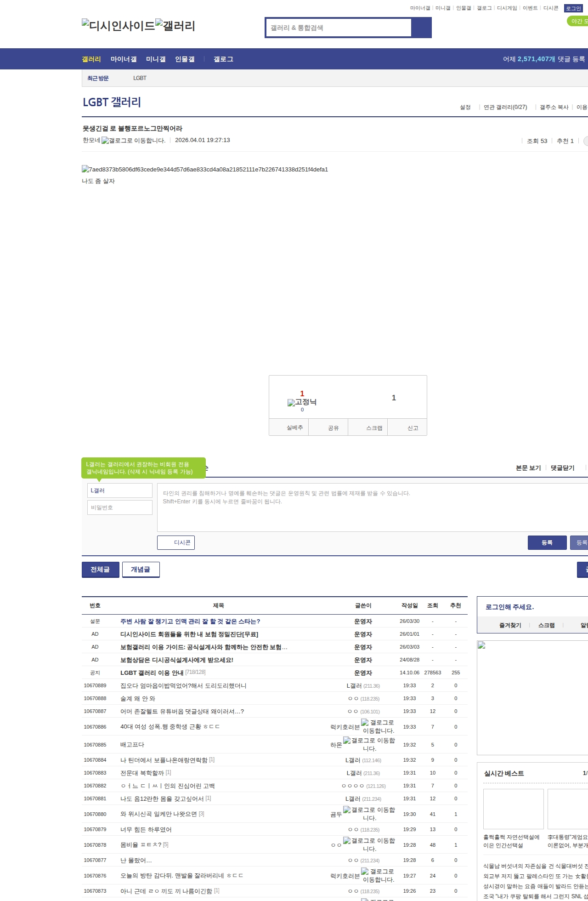Select 갤로그 in the blue navigation bar
The width and height of the screenshot is (588, 901).
click(223, 59)
